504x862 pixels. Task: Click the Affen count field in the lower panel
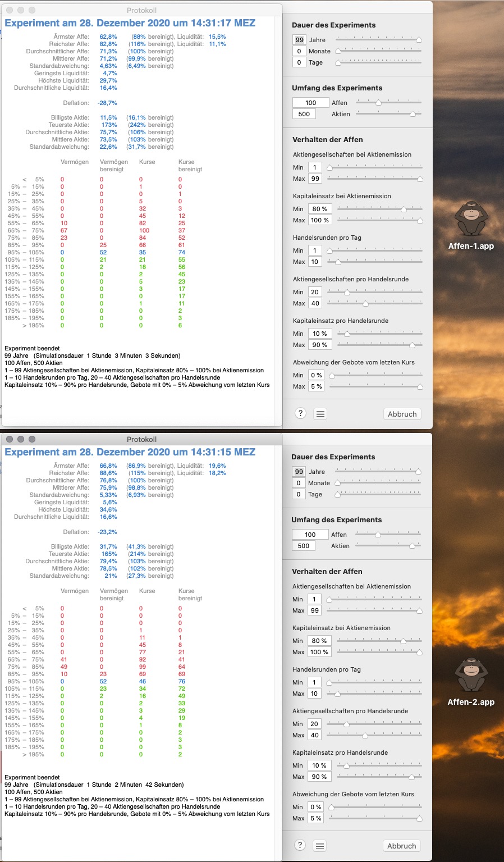310,535
